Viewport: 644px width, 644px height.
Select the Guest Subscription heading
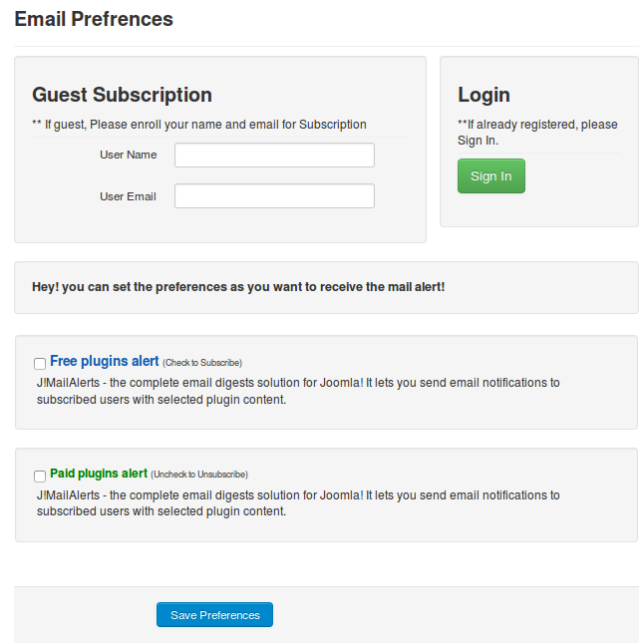click(x=122, y=95)
